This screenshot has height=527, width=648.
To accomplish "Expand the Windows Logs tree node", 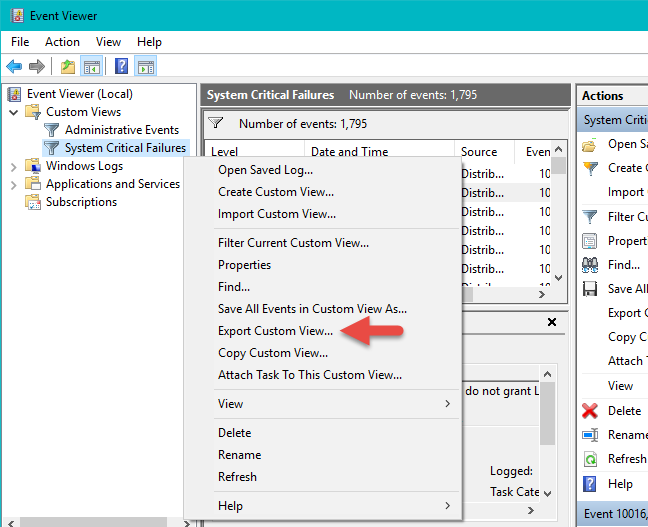I will (x=14, y=167).
